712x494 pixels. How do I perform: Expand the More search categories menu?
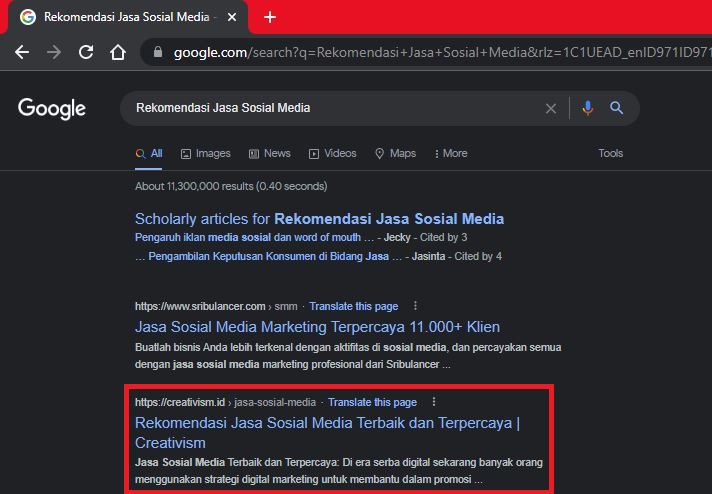pyautogui.click(x=451, y=153)
